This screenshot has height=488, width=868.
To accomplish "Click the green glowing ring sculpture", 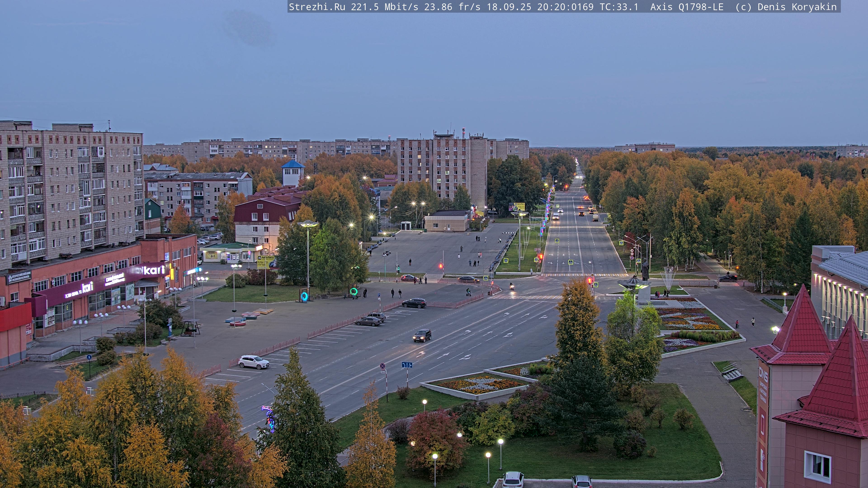I will click(x=354, y=291).
